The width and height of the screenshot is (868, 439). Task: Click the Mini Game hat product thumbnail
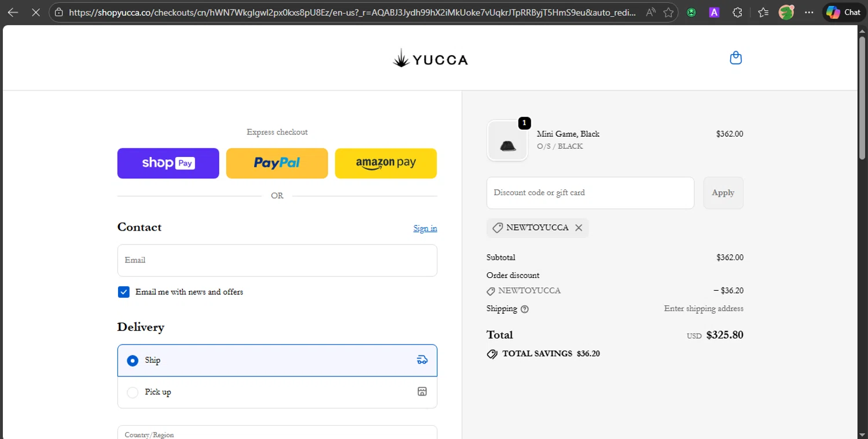click(x=507, y=141)
